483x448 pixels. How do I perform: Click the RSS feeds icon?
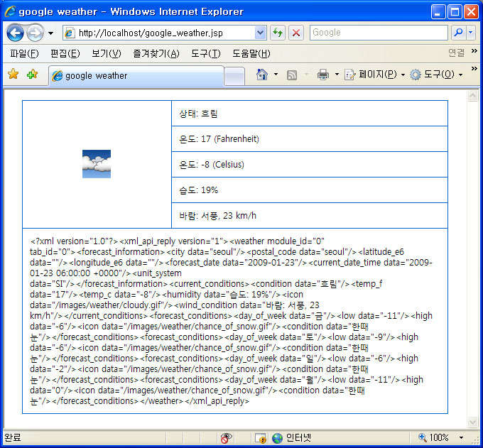(292, 75)
